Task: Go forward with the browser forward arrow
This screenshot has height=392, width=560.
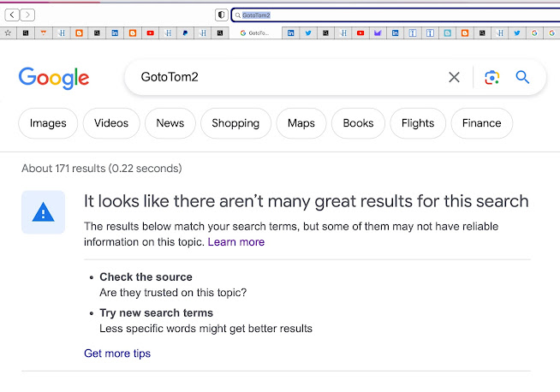Action: coord(27,15)
